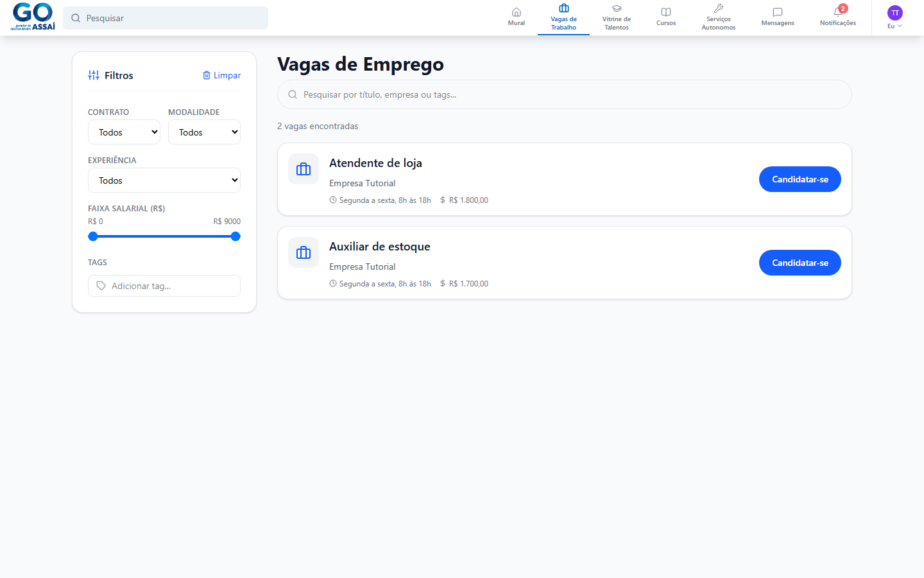The width and height of the screenshot is (924, 578).
Task: Click the R$ 1.800,00 salary text
Action: point(468,200)
